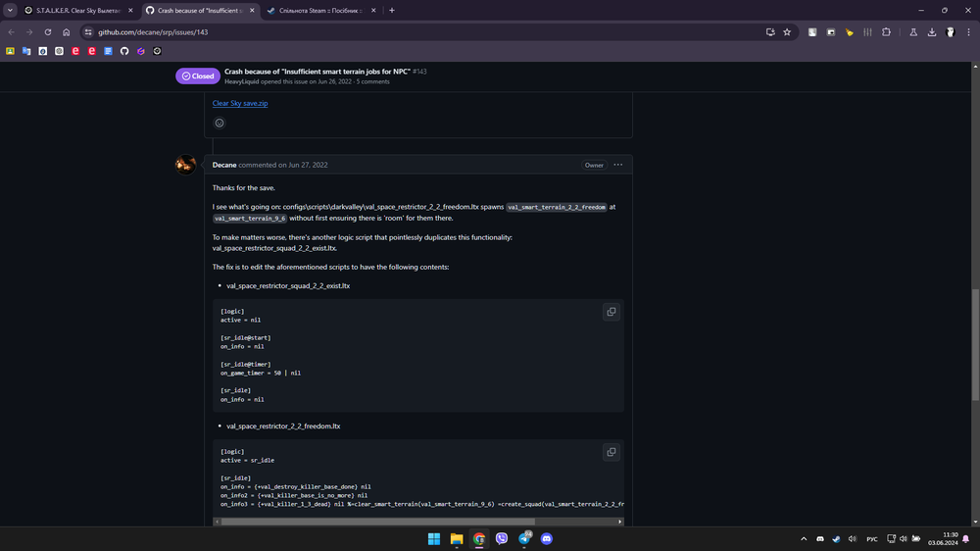Close the Спільнота Steam tab
Screen dimensions: 980x551
pyautogui.click(x=373, y=11)
